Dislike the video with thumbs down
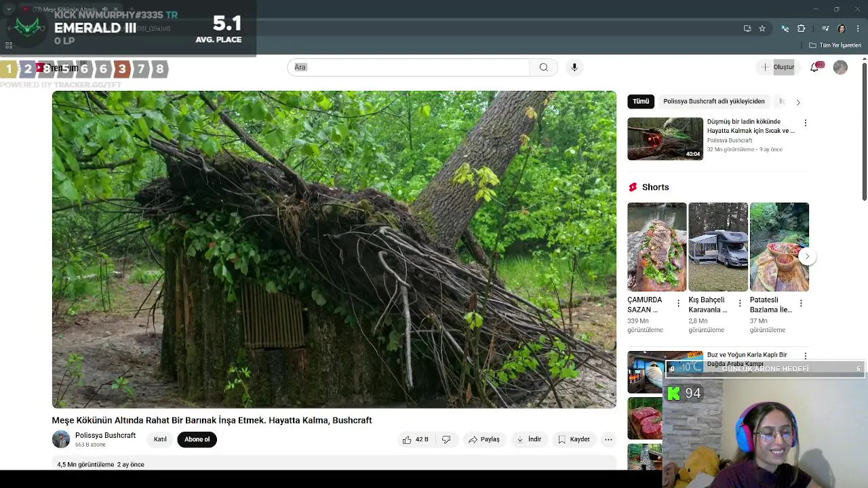The height and width of the screenshot is (488, 868). (x=446, y=439)
